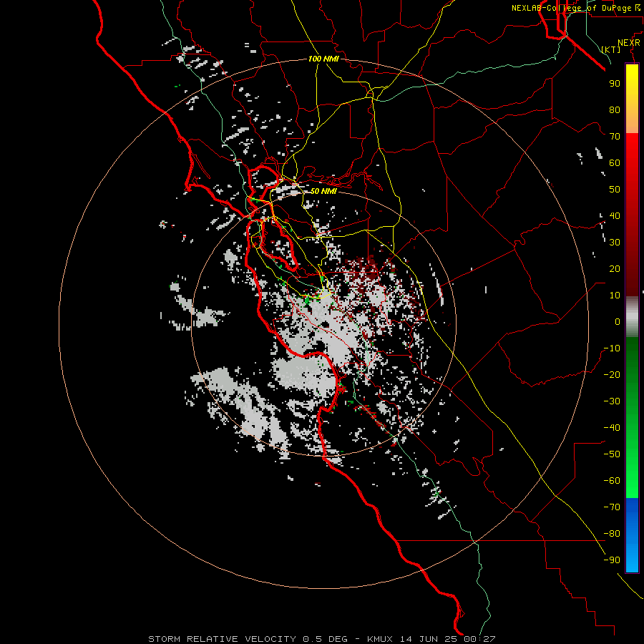
Task: Click the 50 value on velocity scale
Action: (x=615, y=190)
